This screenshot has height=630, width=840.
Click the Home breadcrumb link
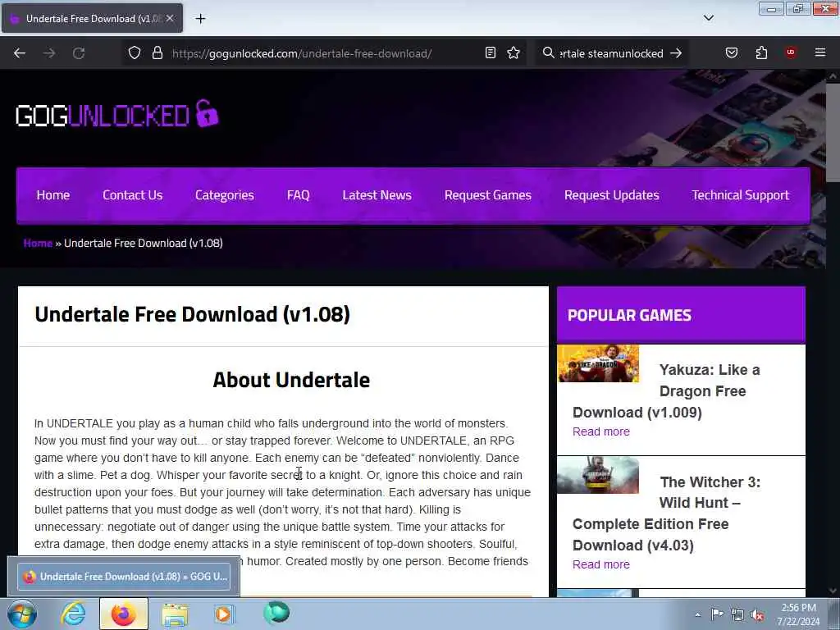pyautogui.click(x=38, y=243)
